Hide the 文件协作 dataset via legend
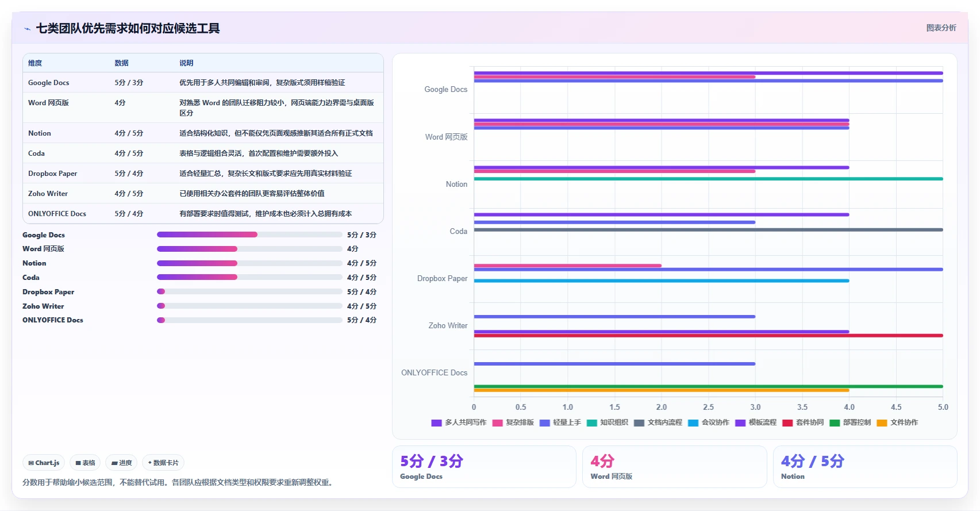This screenshot has width=980, height=511. click(897, 422)
